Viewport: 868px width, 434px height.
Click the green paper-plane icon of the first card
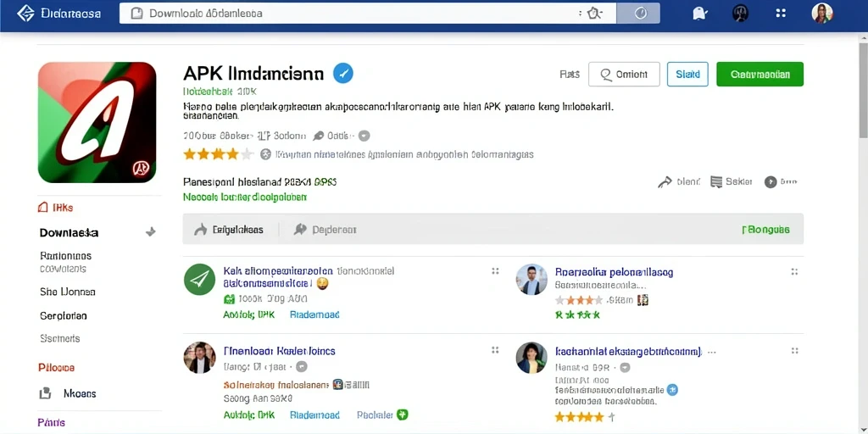pyautogui.click(x=199, y=280)
